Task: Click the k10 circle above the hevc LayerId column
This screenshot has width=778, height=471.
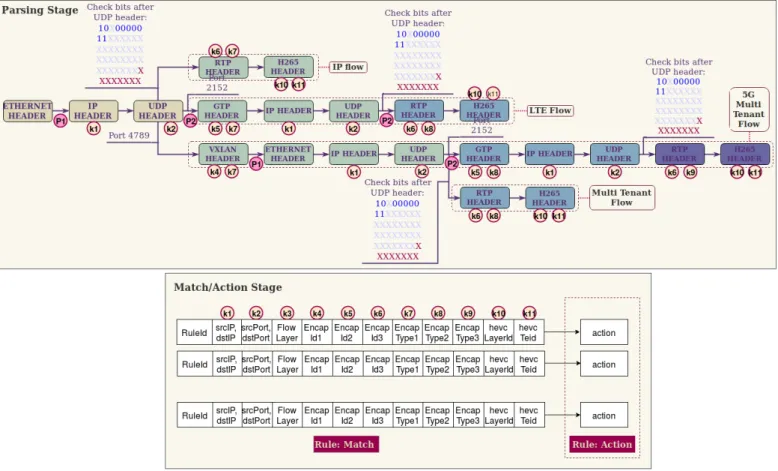Action: click(499, 313)
